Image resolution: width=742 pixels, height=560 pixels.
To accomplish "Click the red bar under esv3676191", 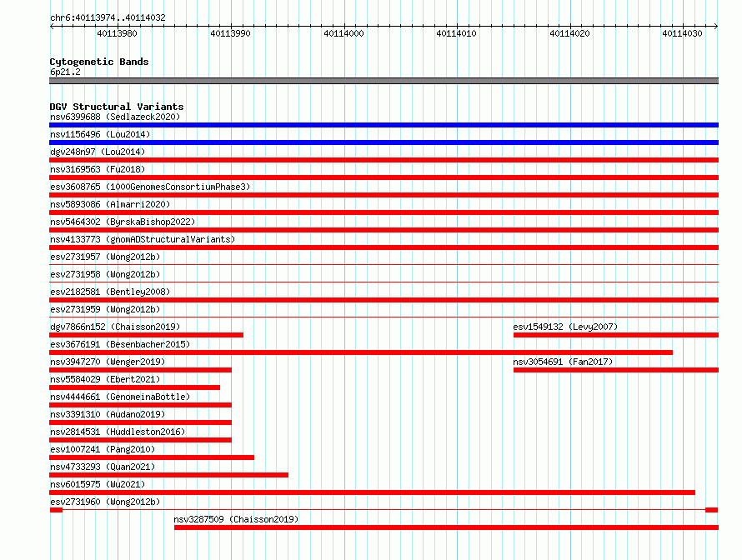I will point(361,352).
